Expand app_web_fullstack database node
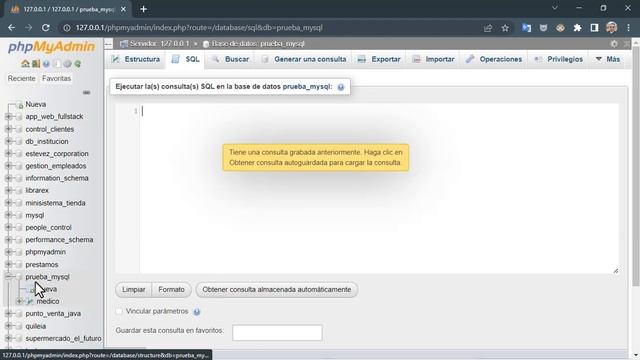640x360 pixels. pos(8,117)
